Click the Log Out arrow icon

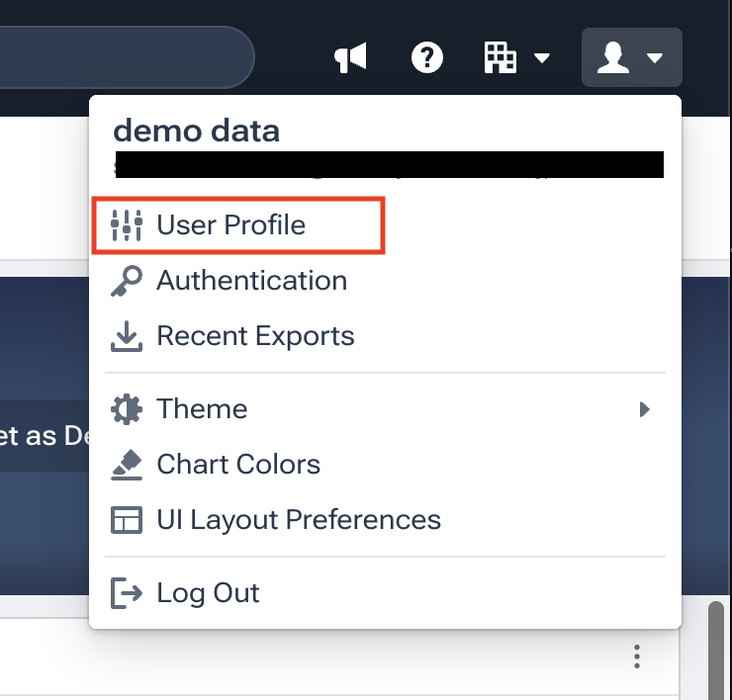click(x=127, y=593)
